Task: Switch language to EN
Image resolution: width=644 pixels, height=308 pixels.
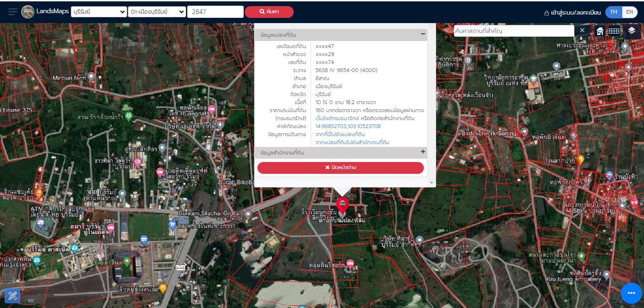Action: point(629,12)
